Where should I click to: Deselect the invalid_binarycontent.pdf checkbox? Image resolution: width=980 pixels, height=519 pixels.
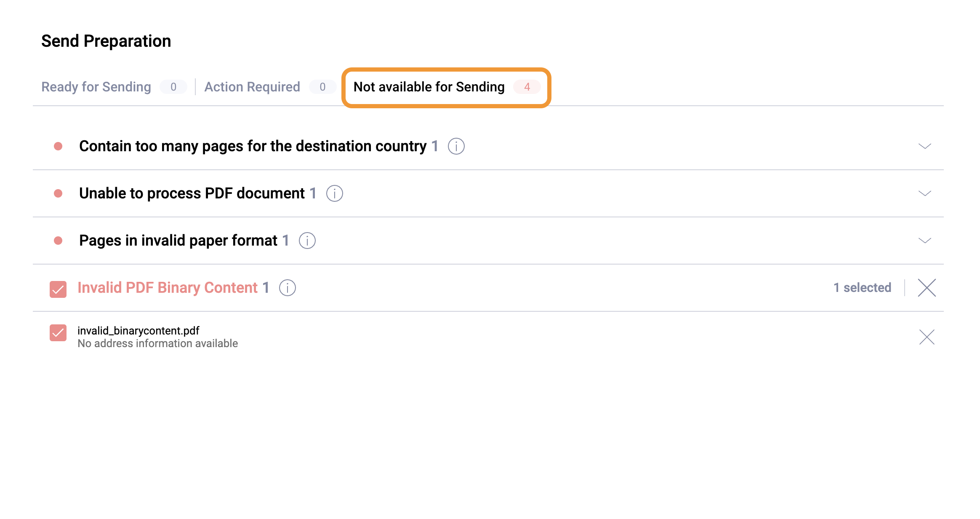click(x=58, y=333)
